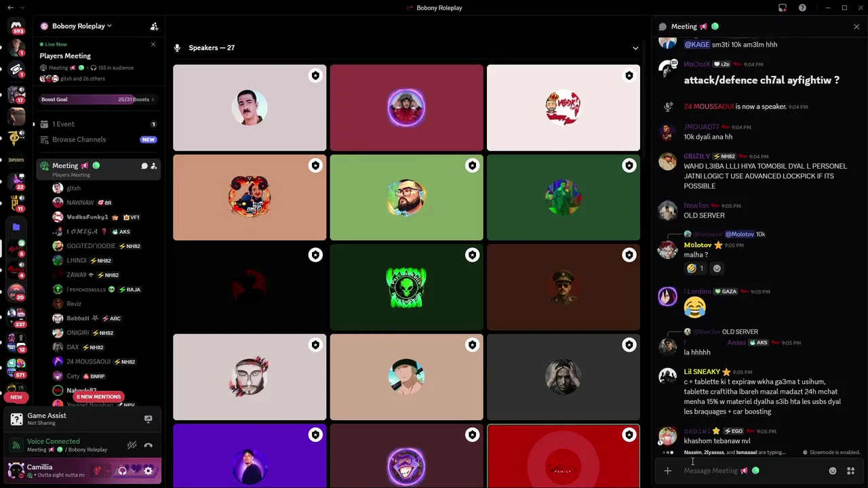This screenshot has height=488, width=868.
Task: Open Browse Channels
Action: click(x=98, y=140)
